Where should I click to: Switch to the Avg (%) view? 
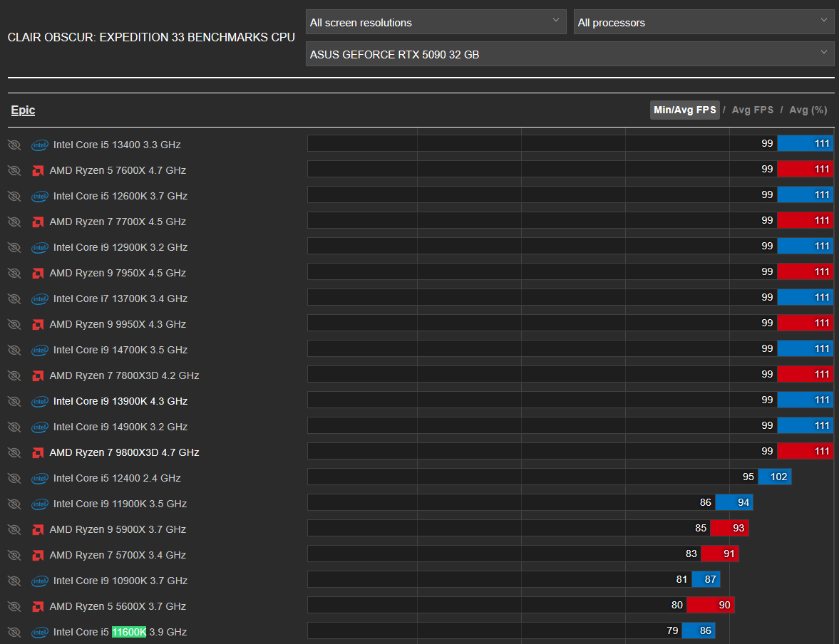[x=808, y=110]
